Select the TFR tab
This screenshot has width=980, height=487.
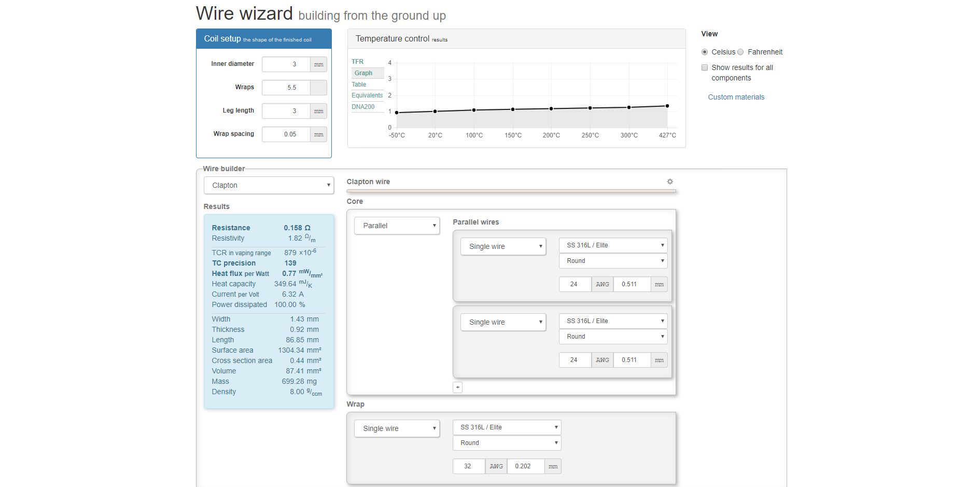357,62
